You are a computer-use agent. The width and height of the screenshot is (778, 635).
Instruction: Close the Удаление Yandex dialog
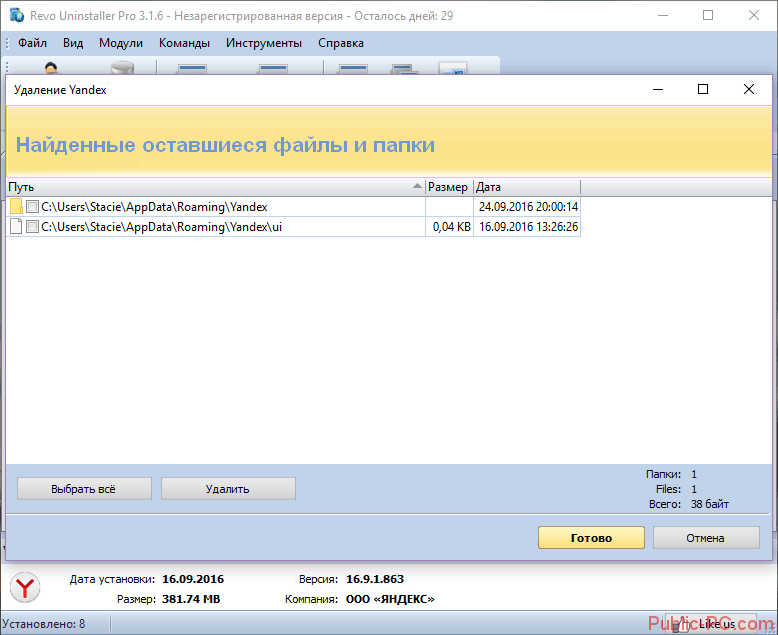point(749,89)
